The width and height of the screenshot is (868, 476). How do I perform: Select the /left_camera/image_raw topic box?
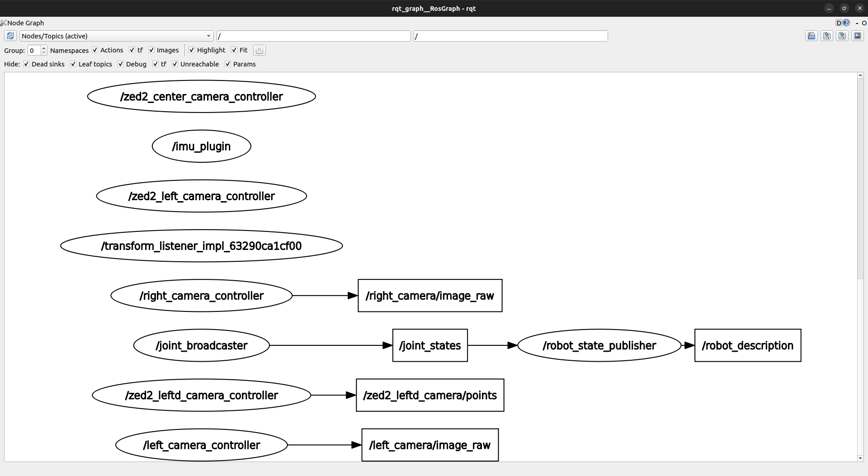[x=430, y=444]
